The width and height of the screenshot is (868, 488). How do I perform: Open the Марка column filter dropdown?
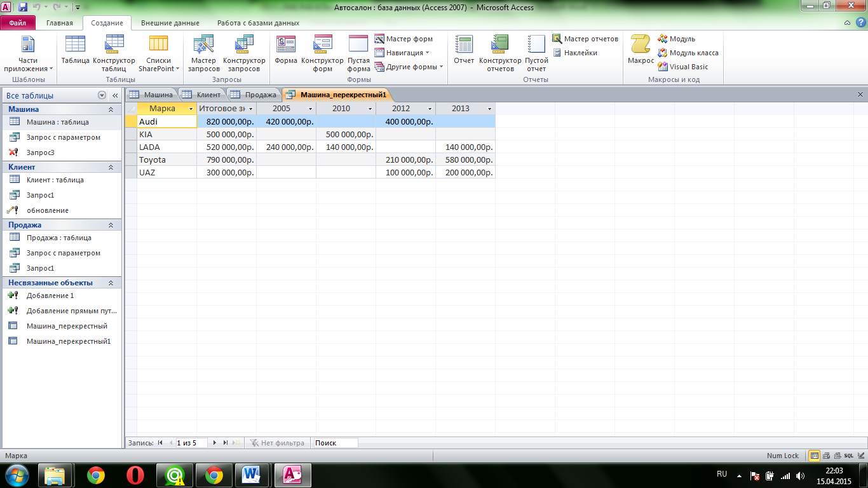(191, 109)
